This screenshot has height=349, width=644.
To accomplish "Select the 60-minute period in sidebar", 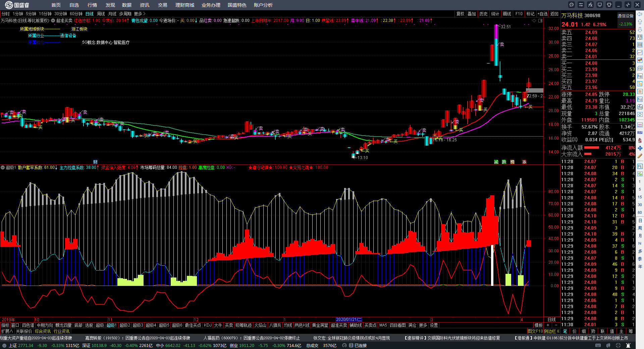I will [x=640, y=212].
